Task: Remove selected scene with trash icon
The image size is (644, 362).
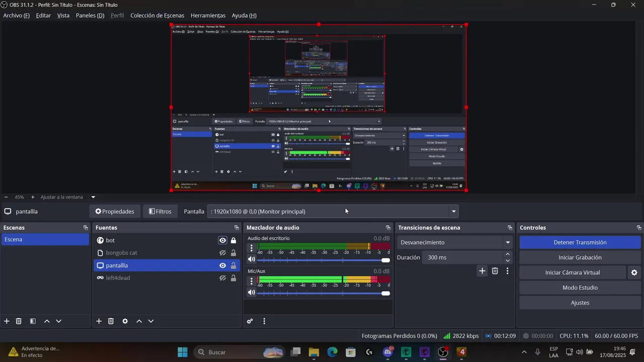Action: coord(19,321)
